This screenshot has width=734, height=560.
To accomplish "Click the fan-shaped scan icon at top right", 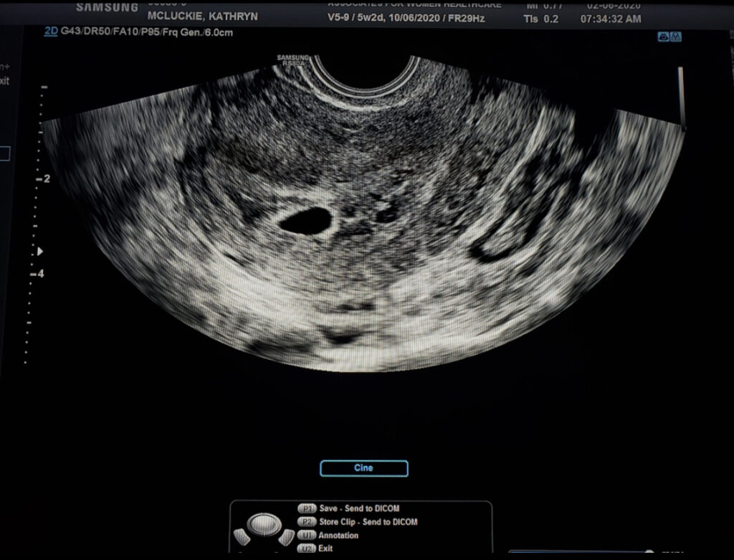I will (663, 37).
